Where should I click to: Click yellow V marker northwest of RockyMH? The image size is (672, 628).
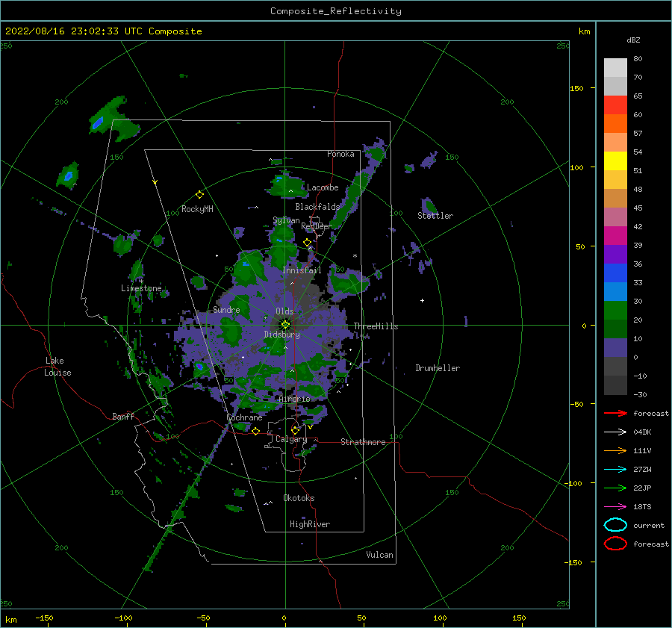coord(155,182)
